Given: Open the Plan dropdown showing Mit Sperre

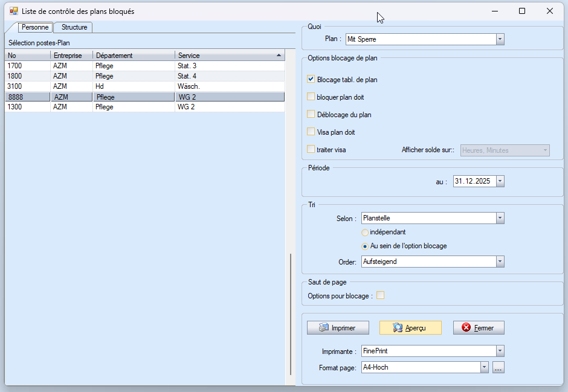Looking at the screenshot, I should (500, 39).
